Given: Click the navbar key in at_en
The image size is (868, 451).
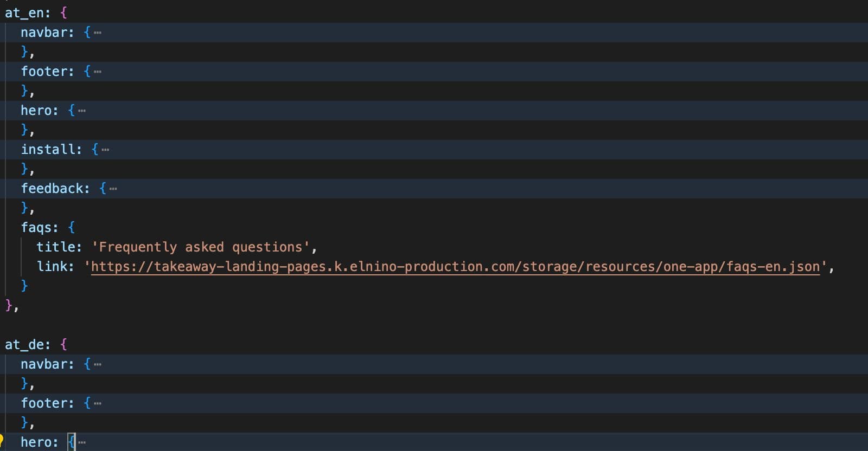Looking at the screenshot, I should [43, 33].
